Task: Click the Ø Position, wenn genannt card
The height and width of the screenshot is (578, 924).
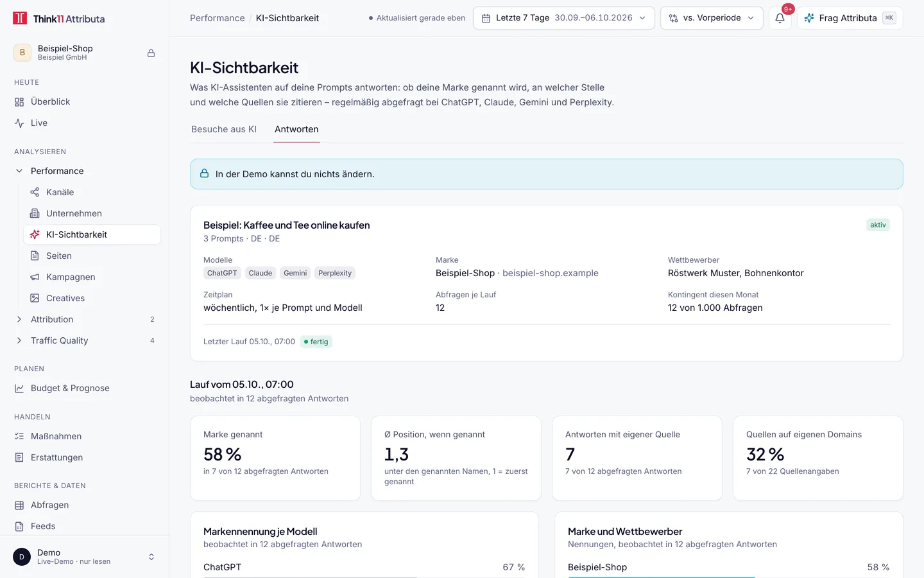Action: 456,459
